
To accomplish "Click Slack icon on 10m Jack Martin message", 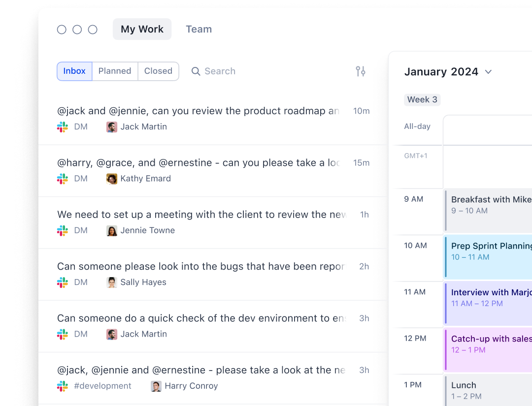I will 63,127.
